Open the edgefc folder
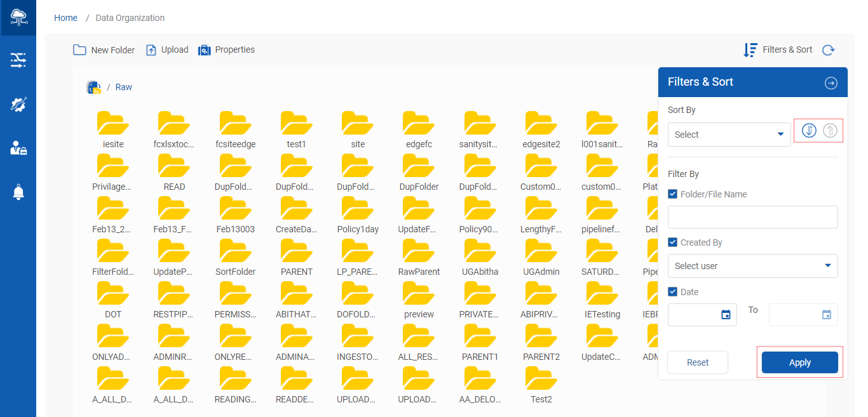The width and height of the screenshot is (868, 417). 419,129
